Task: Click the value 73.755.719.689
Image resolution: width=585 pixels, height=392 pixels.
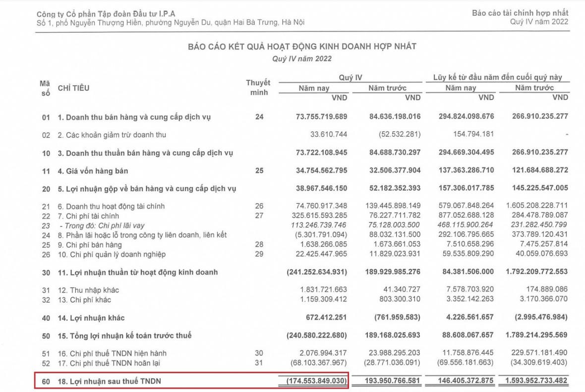Action: 316,117
